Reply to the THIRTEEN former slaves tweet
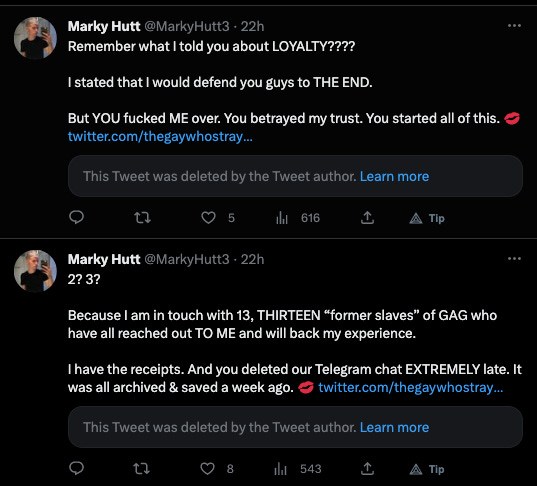Image resolution: width=537 pixels, height=486 pixels. (x=76, y=468)
